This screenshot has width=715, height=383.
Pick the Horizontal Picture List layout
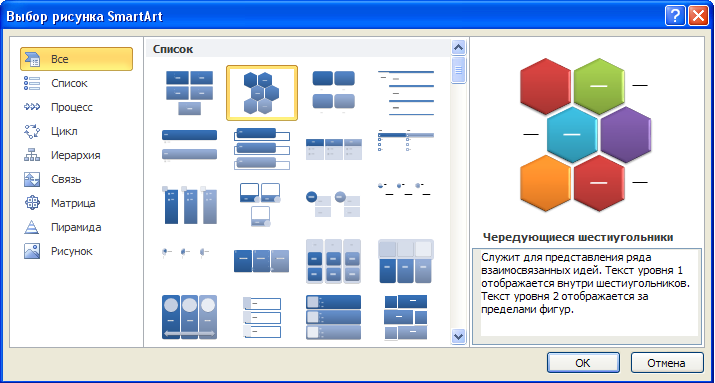406,261
